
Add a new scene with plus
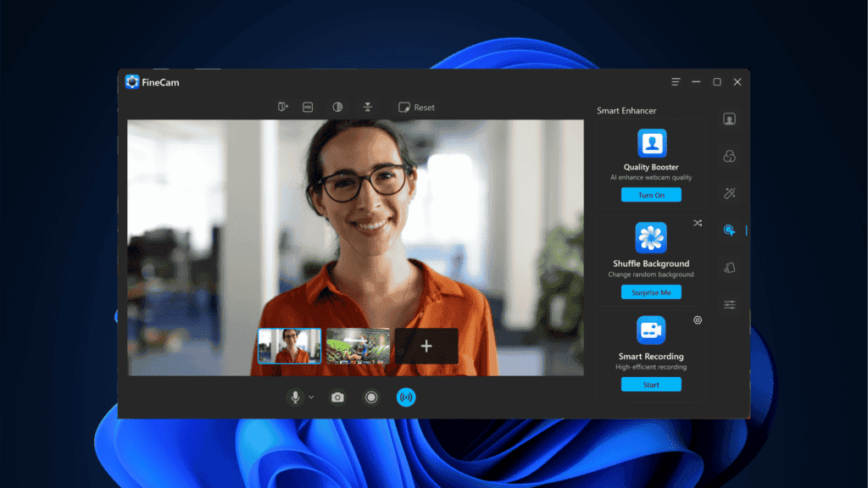click(x=426, y=347)
